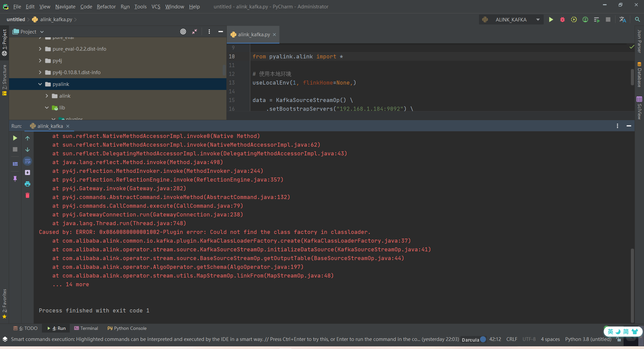Click the KafkaClassLoaderFactory.java:37 stack link

[x=356, y=241]
